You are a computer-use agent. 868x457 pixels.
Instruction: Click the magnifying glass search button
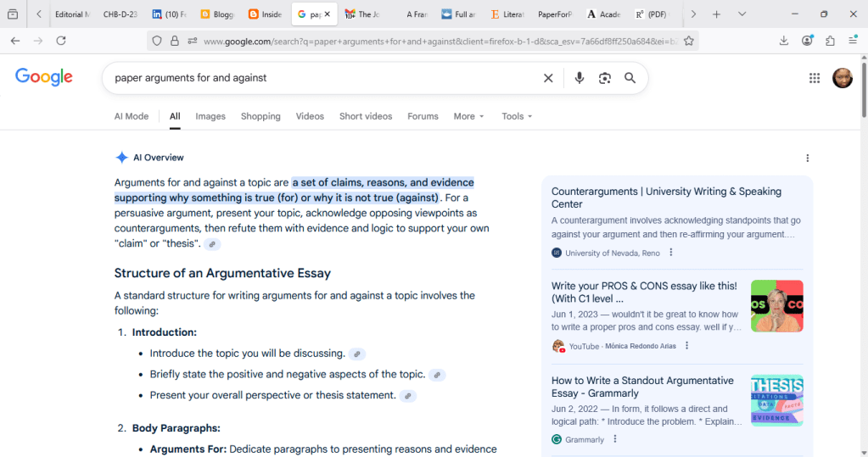630,78
